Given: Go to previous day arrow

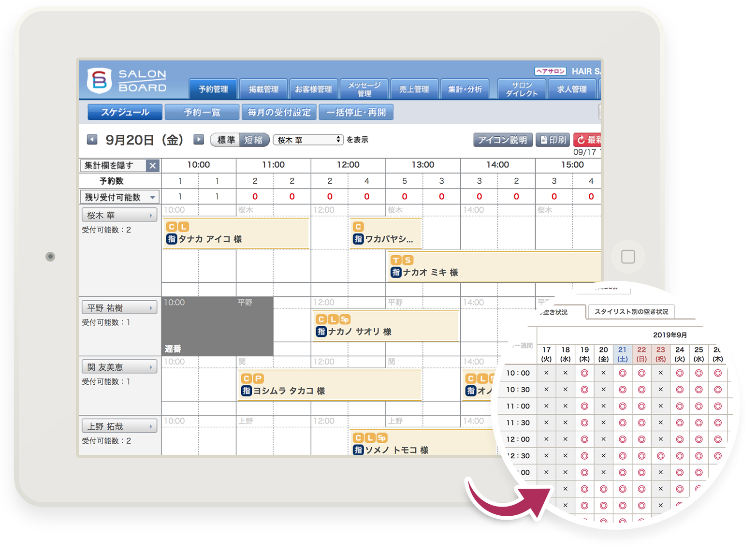Looking at the screenshot, I should 92,140.
